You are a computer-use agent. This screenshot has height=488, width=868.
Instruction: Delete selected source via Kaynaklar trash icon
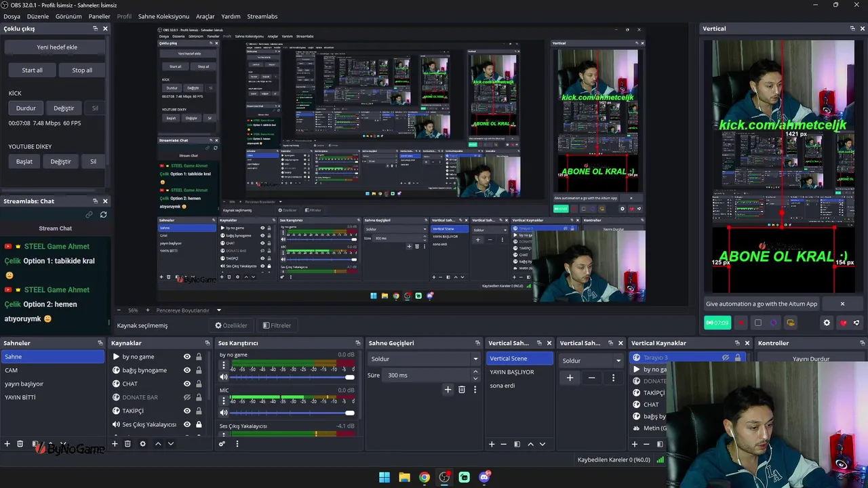tap(127, 444)
